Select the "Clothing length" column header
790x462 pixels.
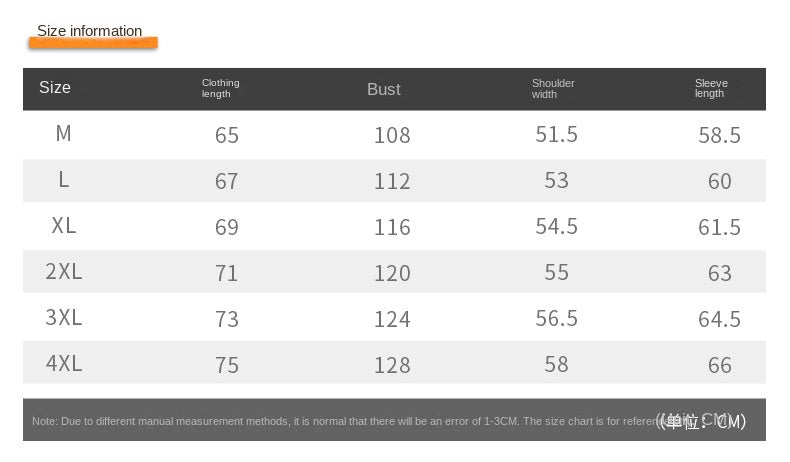click(220, 89)
